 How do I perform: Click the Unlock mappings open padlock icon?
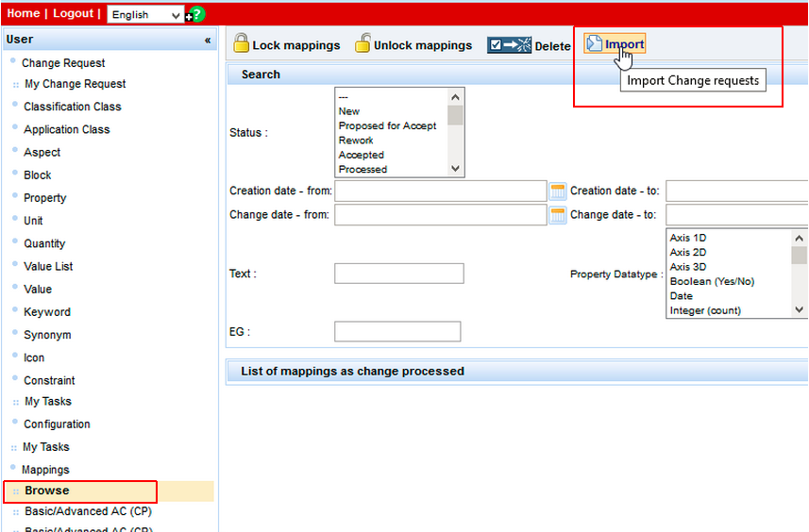(362, 43)
